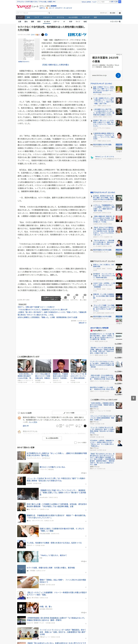Share first comment on X

pyautogui.click(x=85, y=426)
